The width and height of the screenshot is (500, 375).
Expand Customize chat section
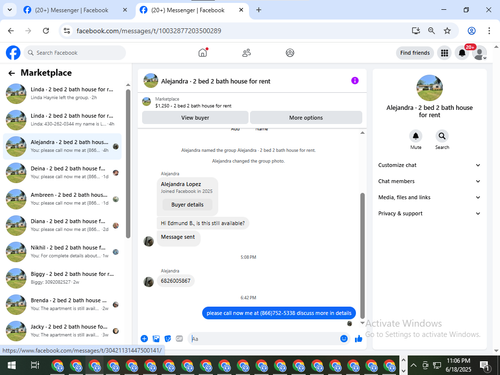tap(429, 165)
